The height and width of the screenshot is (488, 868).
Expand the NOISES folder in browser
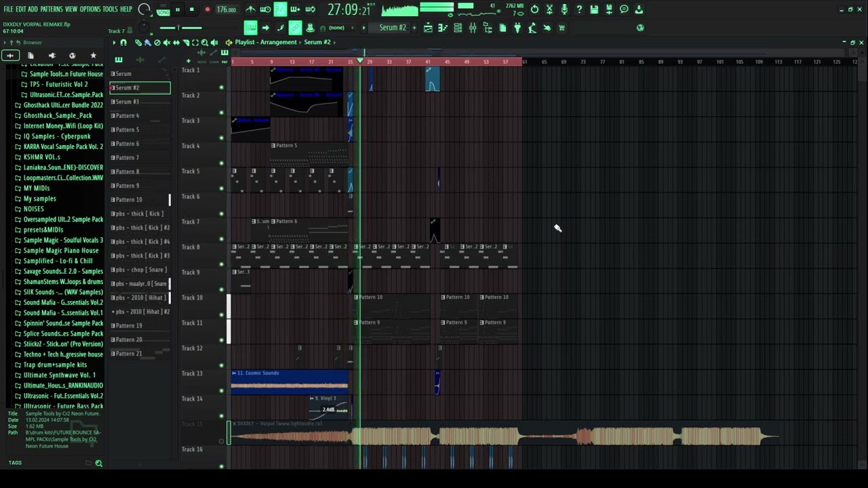(33, 209)
